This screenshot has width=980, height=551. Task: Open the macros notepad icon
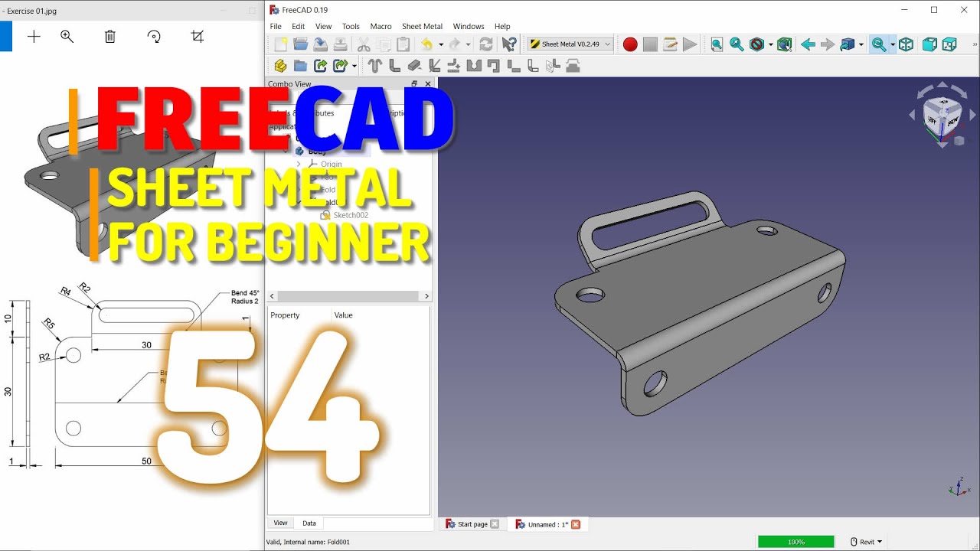(670, 44)
